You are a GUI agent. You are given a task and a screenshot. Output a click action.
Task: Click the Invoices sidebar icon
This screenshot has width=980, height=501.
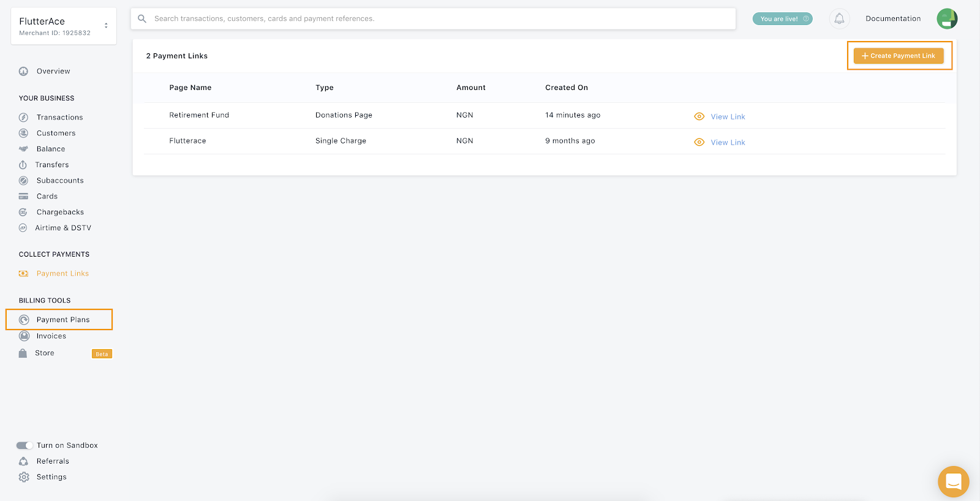pyautogui.click(x=24, y=336)
